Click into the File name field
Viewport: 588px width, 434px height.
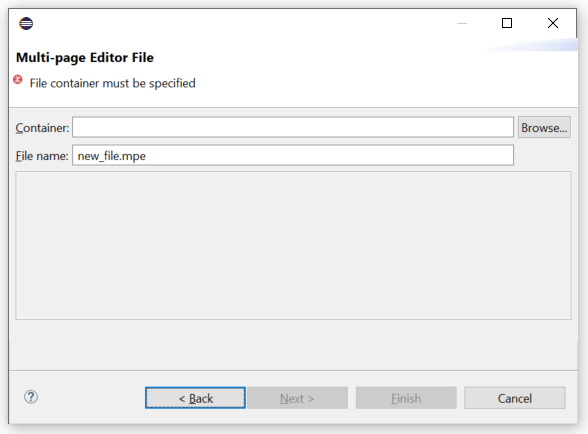click(293, 155)
